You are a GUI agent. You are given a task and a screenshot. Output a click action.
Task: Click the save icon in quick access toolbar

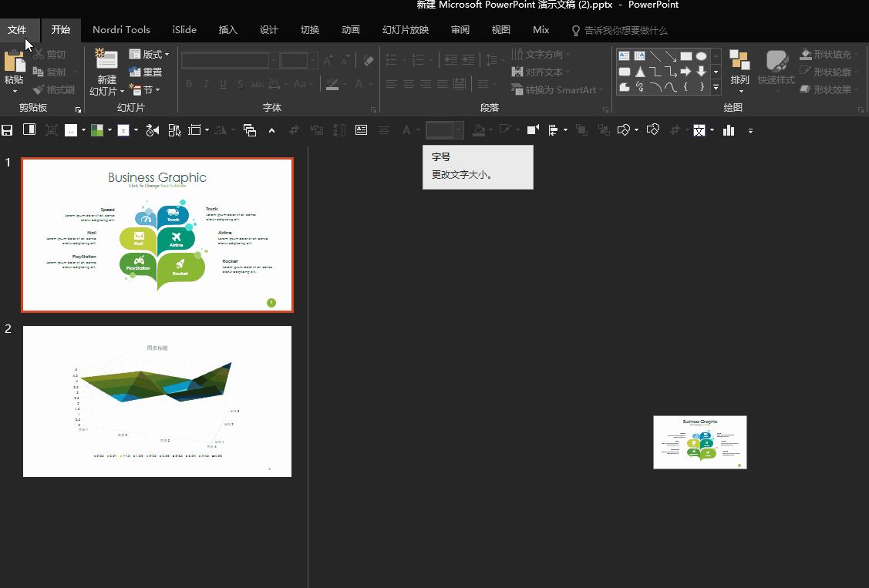click(x=8, y=130)
